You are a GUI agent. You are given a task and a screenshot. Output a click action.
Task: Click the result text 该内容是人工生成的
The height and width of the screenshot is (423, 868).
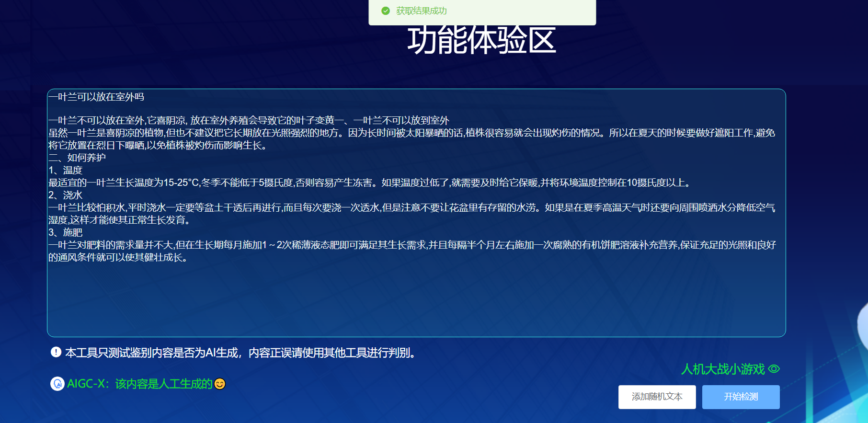tap(164, 384)
